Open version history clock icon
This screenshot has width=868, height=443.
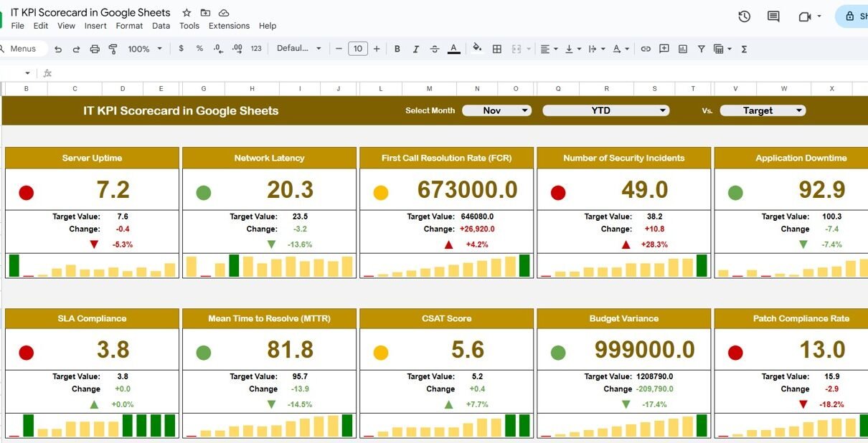[x=744, y=16]
